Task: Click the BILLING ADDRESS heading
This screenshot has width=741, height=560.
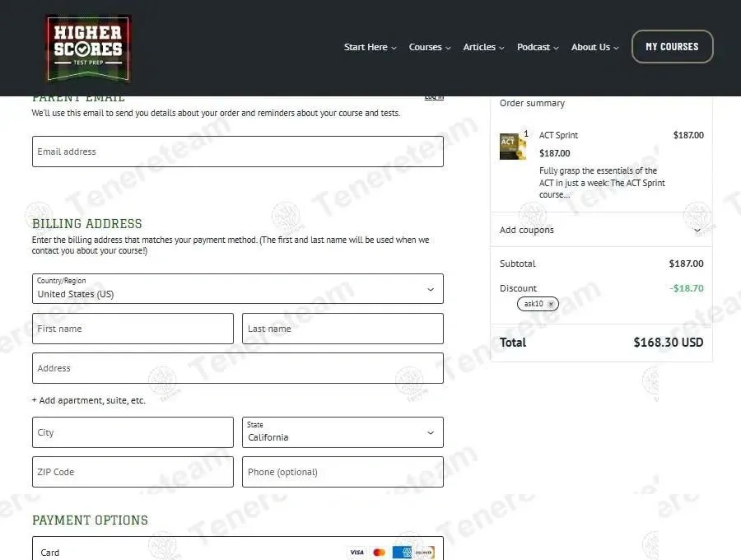Action: tap(87, 223)
